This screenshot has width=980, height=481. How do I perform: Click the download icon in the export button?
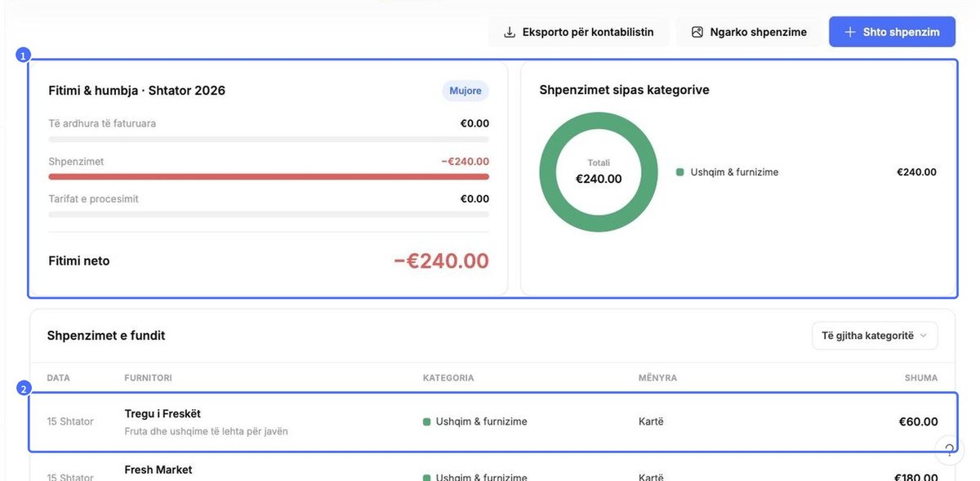tap(510, 32)
